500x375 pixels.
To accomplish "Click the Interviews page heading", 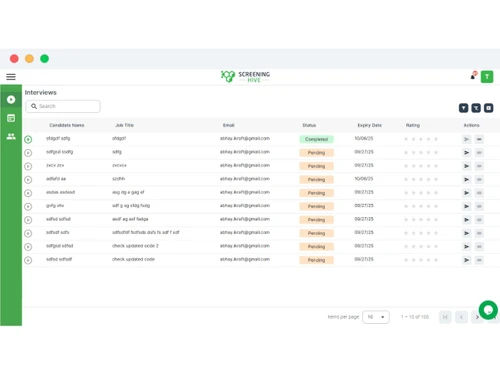I will [41, 92].
